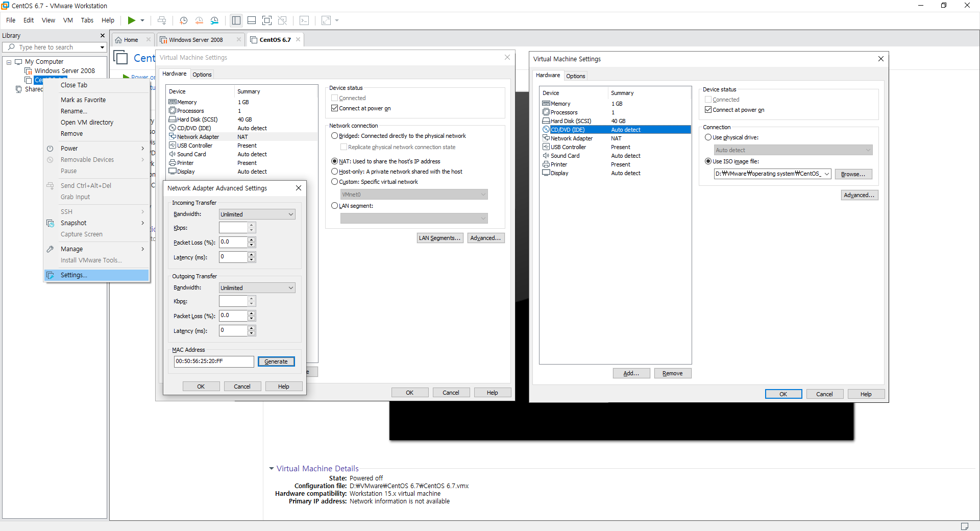Click the MAC Address text field

point(214,361)
